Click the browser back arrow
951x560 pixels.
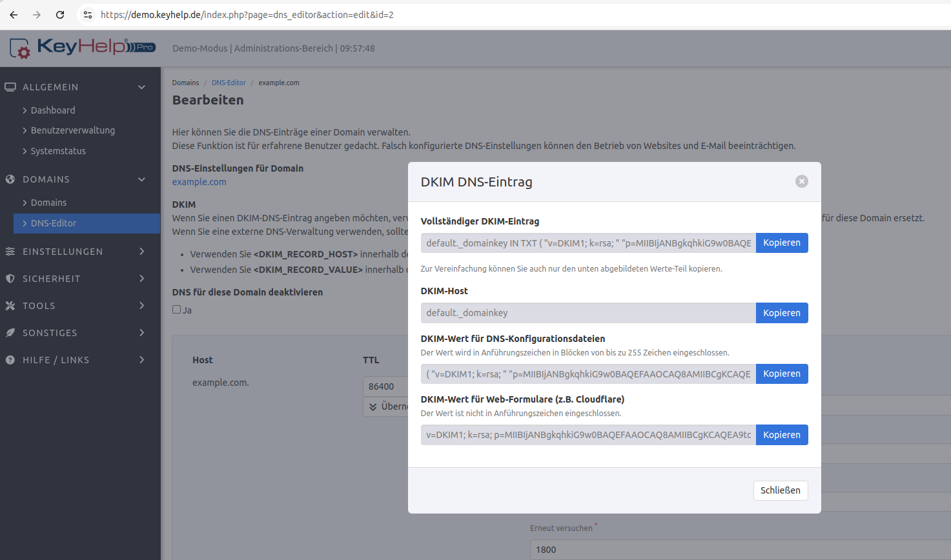click(x=14, y=15)
